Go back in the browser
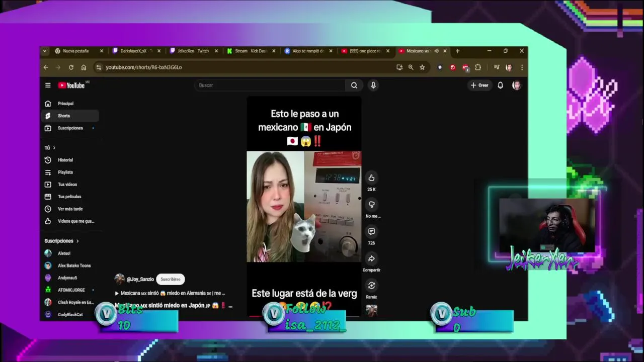The height and width of the screenshot is (362, 644). tap(46, 67)
